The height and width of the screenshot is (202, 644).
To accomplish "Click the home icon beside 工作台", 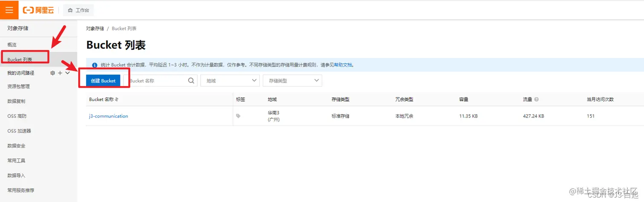I will point(70,10).
